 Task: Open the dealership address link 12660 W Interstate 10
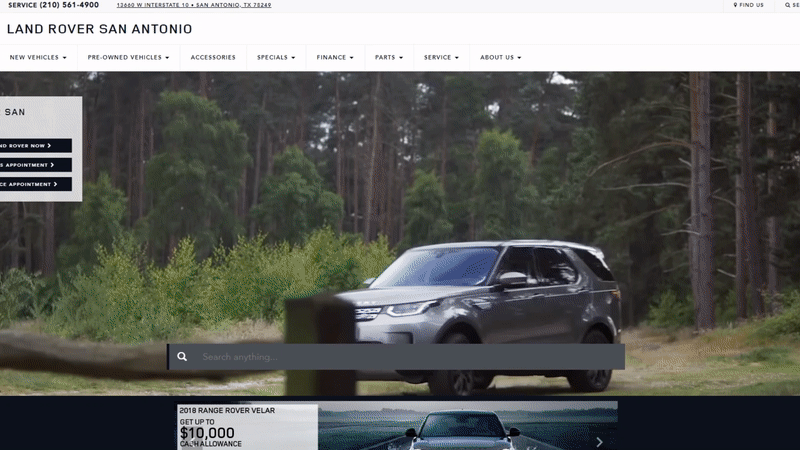[x=194, y=5]
